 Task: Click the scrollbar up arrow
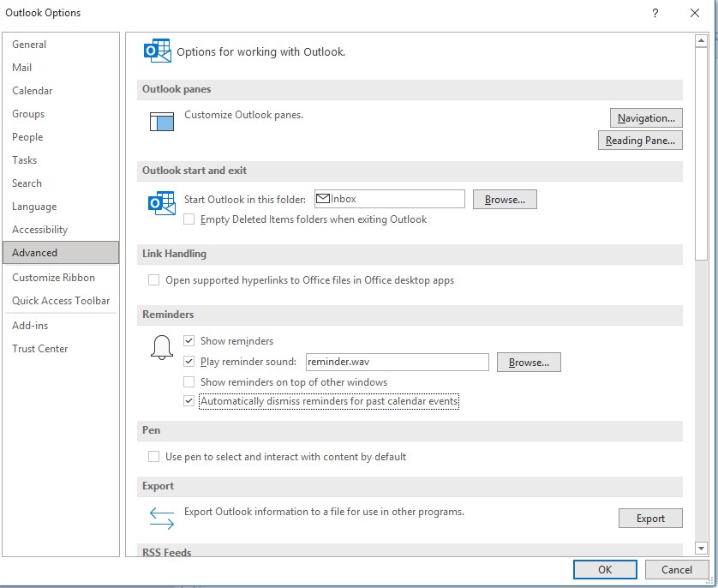701,41
